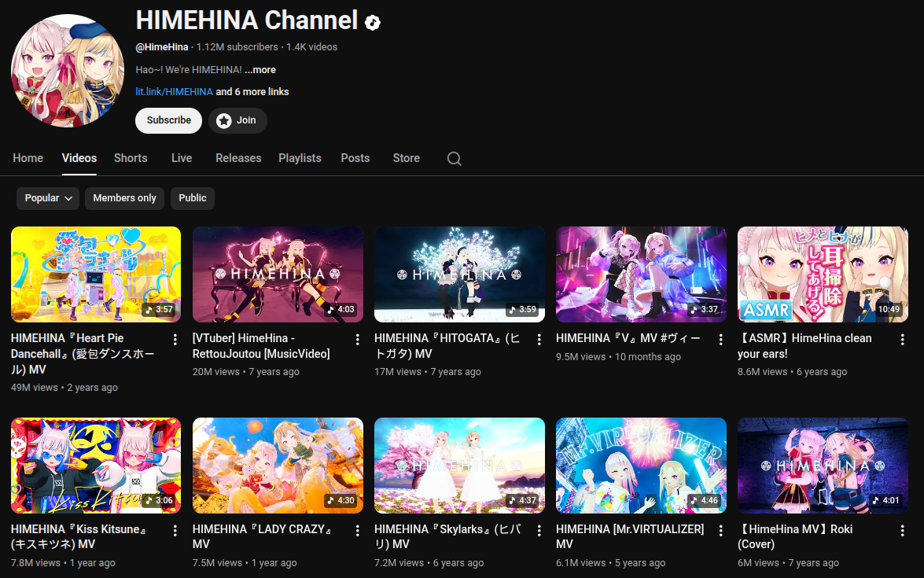Play the LADY CRAZY thumbnail
This screenshot has height=578, width=924.
click(278, 466)
